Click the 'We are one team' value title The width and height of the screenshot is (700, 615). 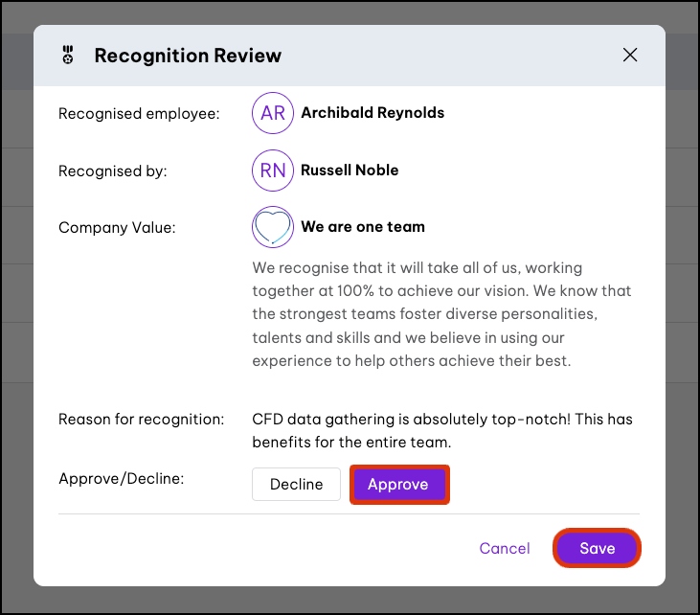363,227
